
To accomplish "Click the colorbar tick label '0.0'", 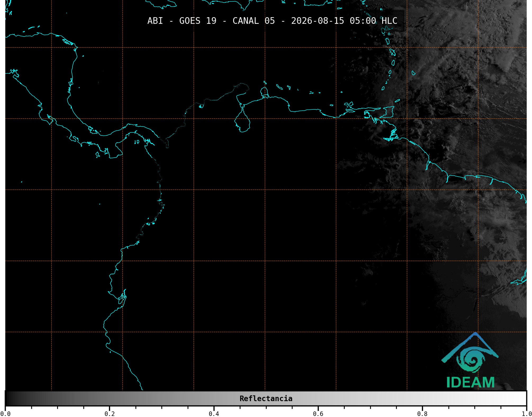I will tap(5, 414).
